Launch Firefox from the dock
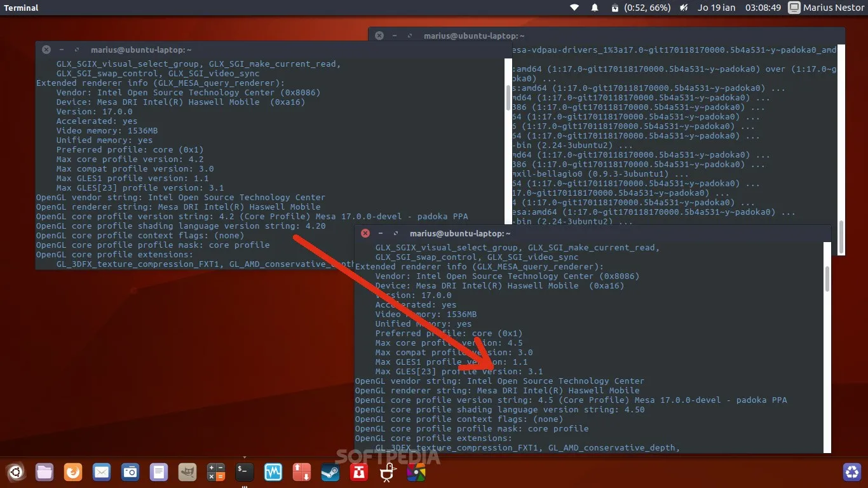 pos(73,472)
